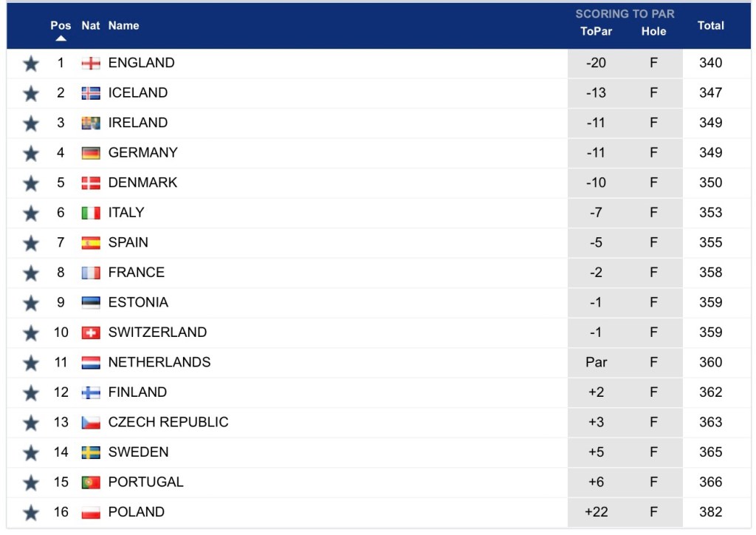
Task: Sort by ToPar column header
Action: point(596,31)
